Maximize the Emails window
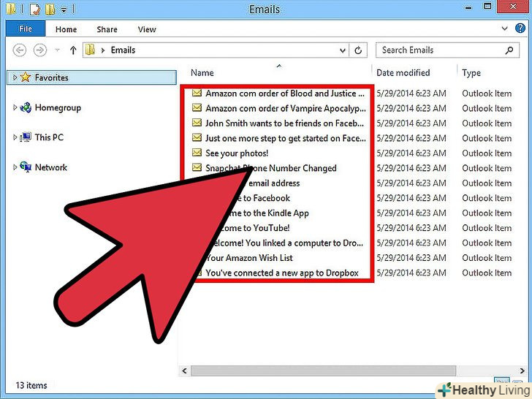Viewport: 532px width, 399px height. 487,6
